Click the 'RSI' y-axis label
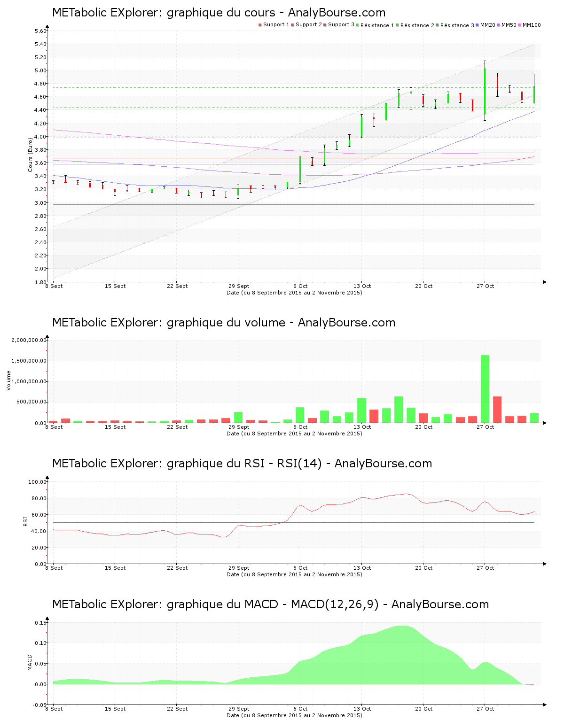This screenshot has width=564, height=728. tap(25, 521)
